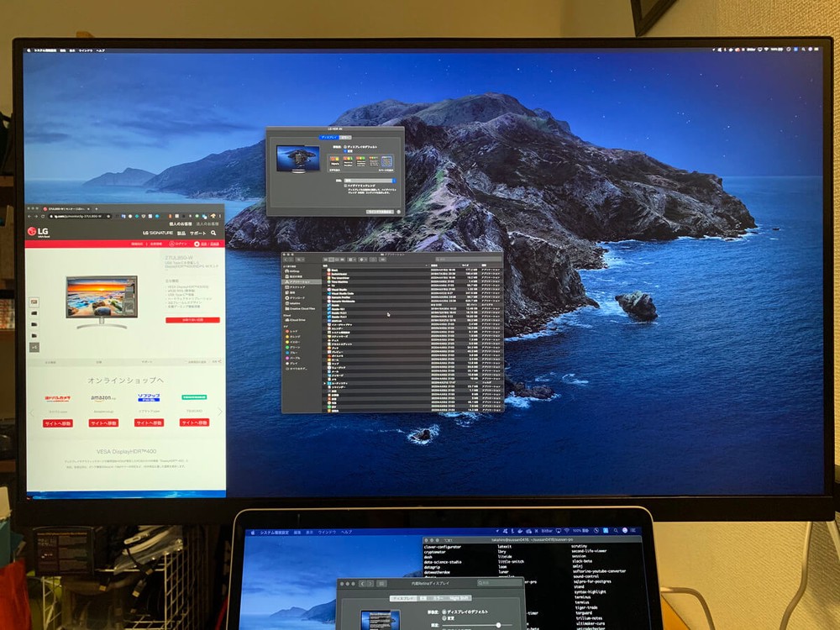Click the back arrow in laptop display preferences
Viewport: 840px width, 630px height.
click(x=362, y=583)
